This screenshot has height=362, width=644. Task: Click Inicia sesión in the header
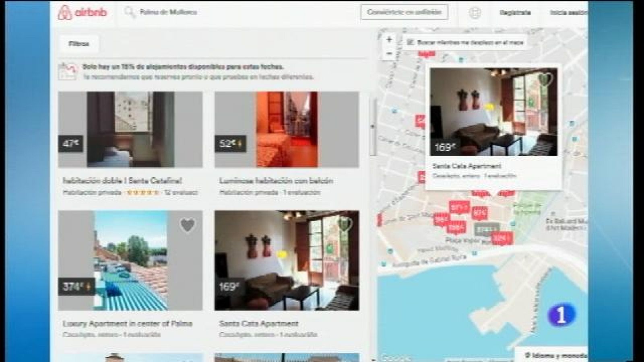coord(568,13)
